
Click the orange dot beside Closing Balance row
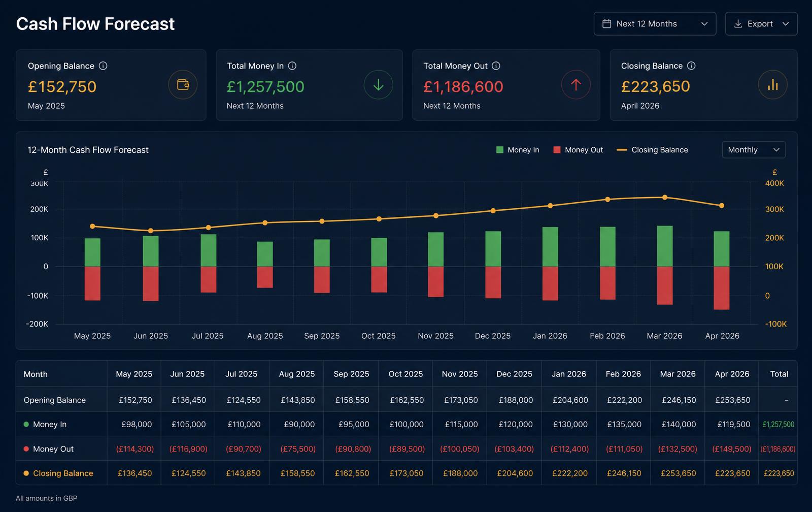point(26,473)
